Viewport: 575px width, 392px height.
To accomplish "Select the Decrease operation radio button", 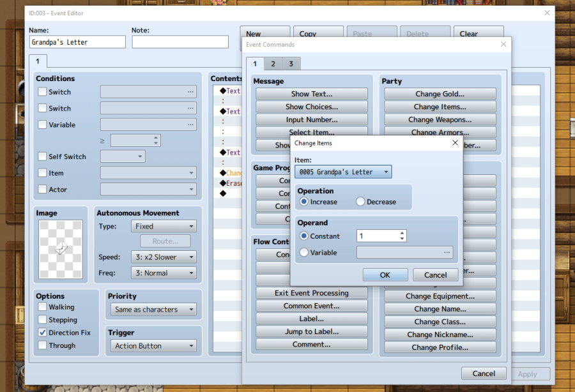I will [360, 202].
